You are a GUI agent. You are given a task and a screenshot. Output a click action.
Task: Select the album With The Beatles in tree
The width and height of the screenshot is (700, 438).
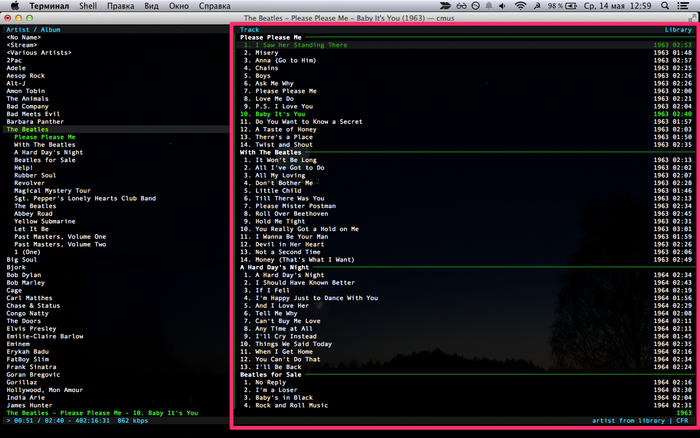45,145
